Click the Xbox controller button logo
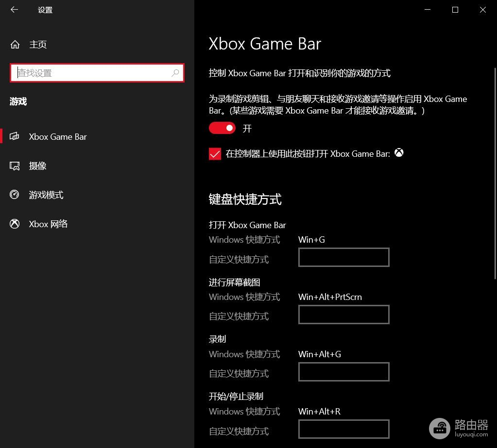The height and width of the screenshot is (448, 497). [x=399, y=152]
